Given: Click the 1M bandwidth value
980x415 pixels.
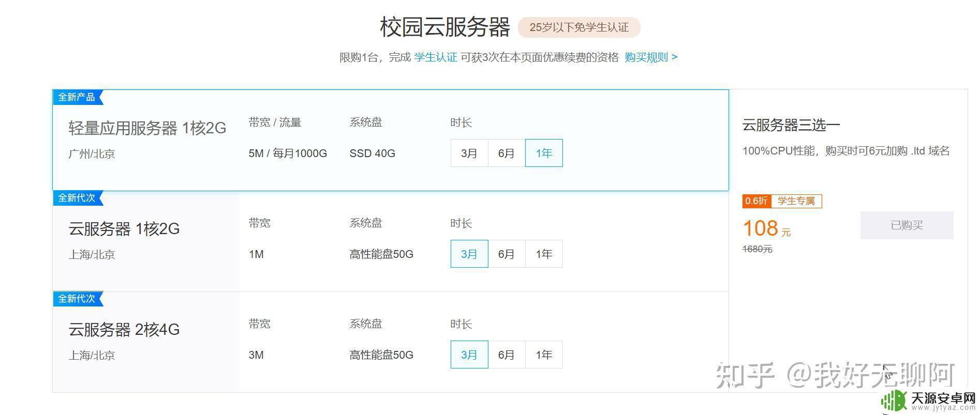Looking at the screenshot, I should point(256,254).
